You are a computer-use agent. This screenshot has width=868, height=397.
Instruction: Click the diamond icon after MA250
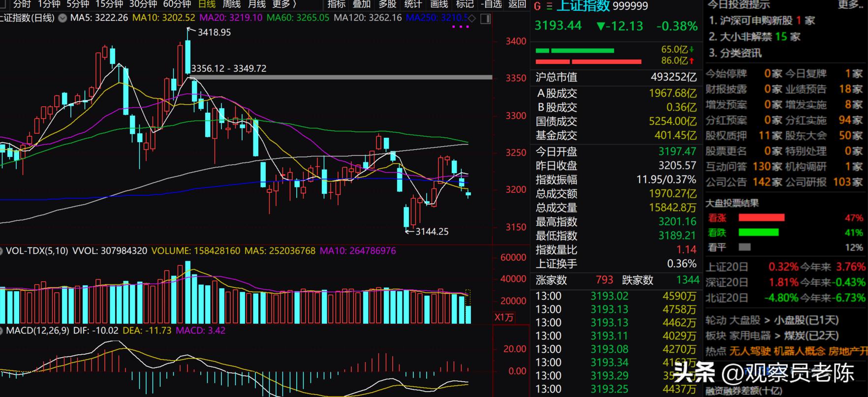click(x=471, y=19)
